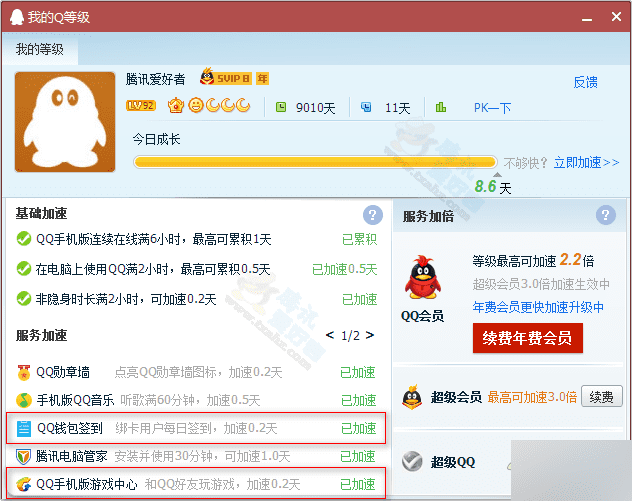Viewport: 632px width, 501px height.
Task: Click the 8.6 天 growth value
Action: [493, 187]
